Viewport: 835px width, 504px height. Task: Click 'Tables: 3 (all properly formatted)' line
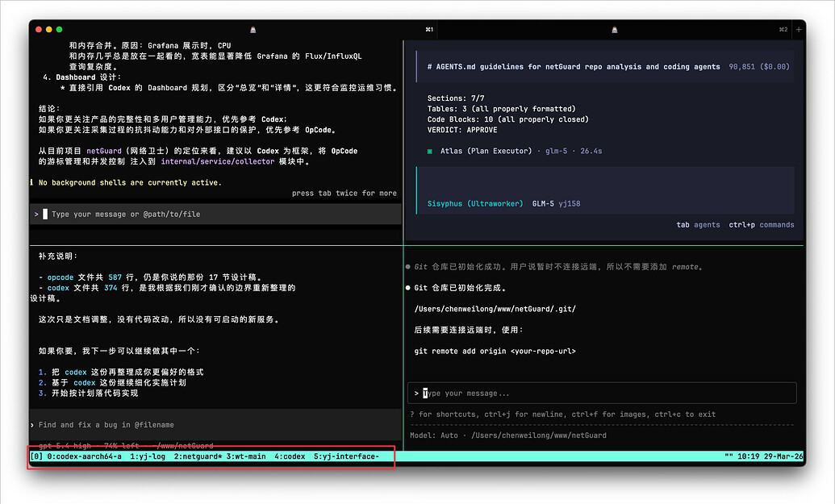tap(502, 109)
